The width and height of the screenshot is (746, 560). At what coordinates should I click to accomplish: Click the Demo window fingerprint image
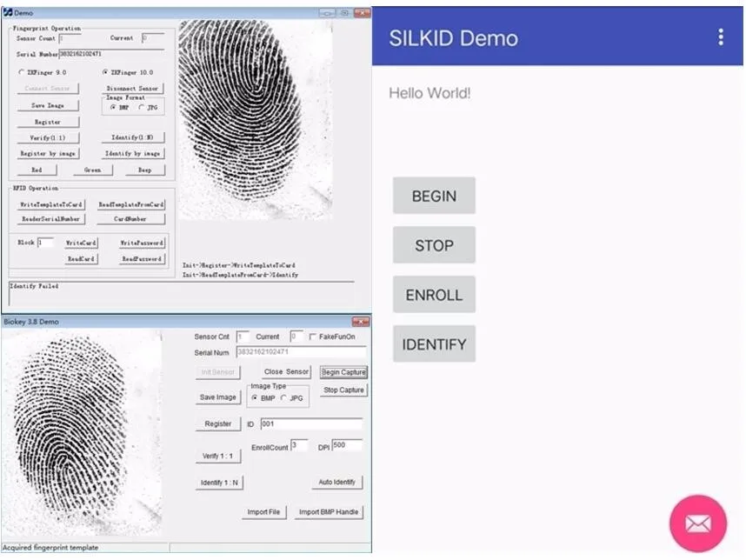(256, 120)
